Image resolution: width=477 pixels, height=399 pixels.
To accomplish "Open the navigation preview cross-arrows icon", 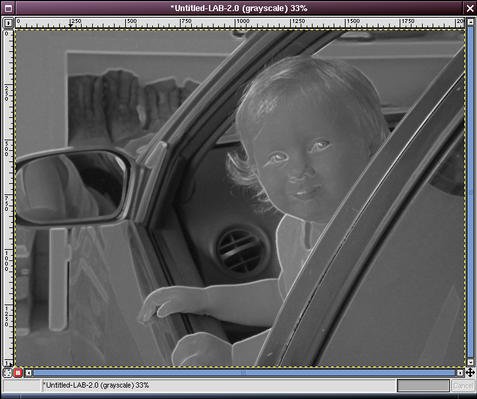I will (x=470, y=373).
